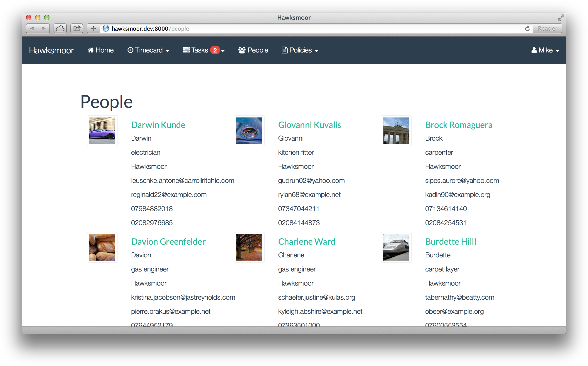Click Burdette Hilll's train thumbnail
Screen dimensions: 588x366
pyautogui.click(x=396, y=247)
